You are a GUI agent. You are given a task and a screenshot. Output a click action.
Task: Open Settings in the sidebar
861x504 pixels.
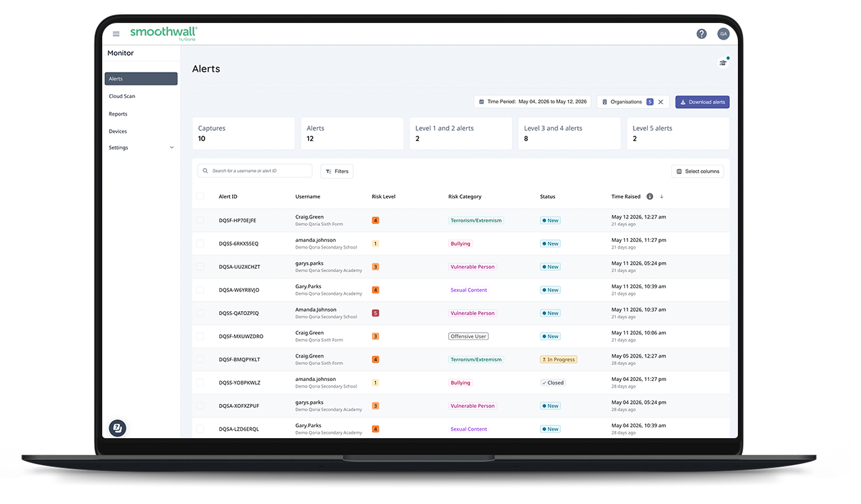click(118, 148)
